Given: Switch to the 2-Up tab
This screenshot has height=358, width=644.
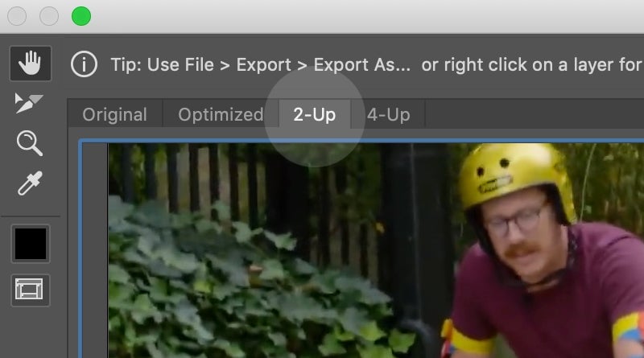Looking at the screenshot, I should coord(315,114).
